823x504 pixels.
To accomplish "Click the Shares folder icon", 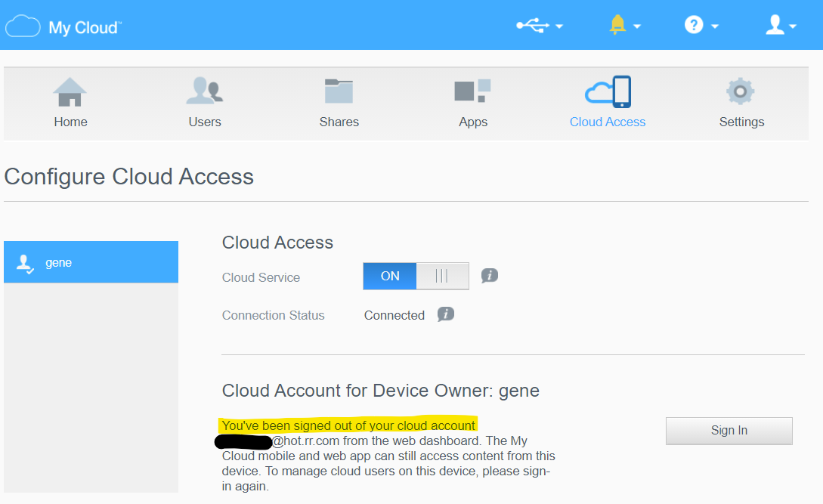I will coord(339,91).
